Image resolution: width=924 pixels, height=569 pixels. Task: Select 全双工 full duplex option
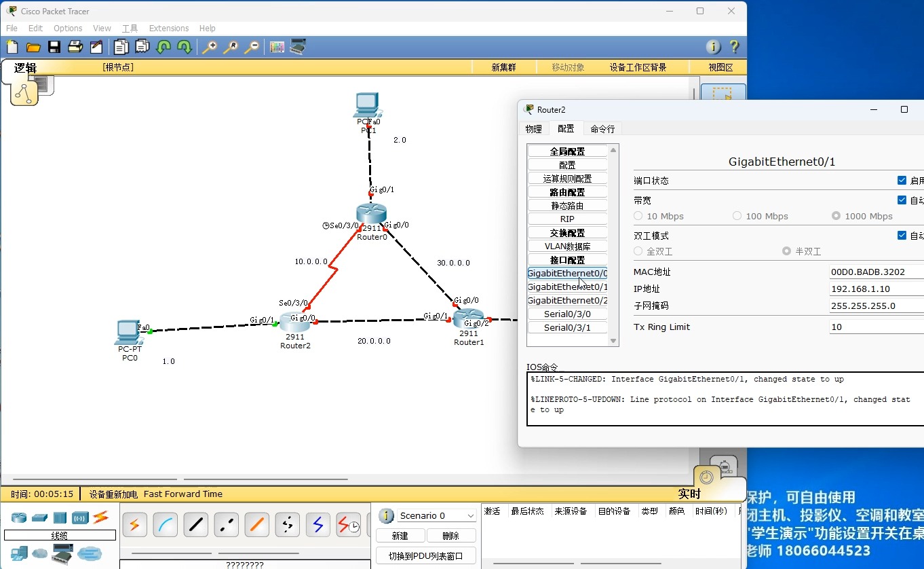pos(638,251)
